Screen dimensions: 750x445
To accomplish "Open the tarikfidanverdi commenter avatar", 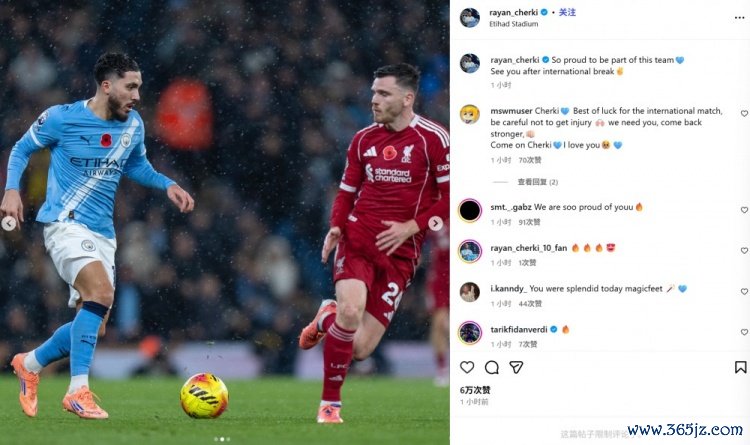I will click(470, 333).
